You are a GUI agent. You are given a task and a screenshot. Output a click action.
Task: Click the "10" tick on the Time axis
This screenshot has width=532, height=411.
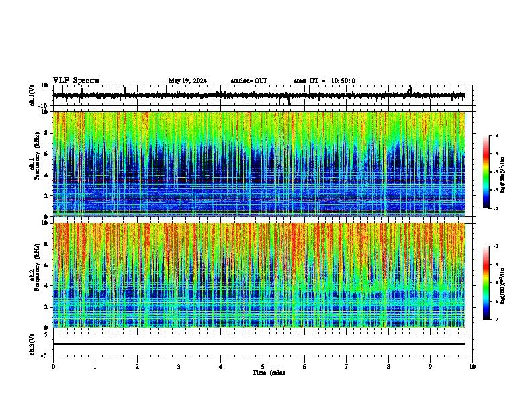point(472,367)
